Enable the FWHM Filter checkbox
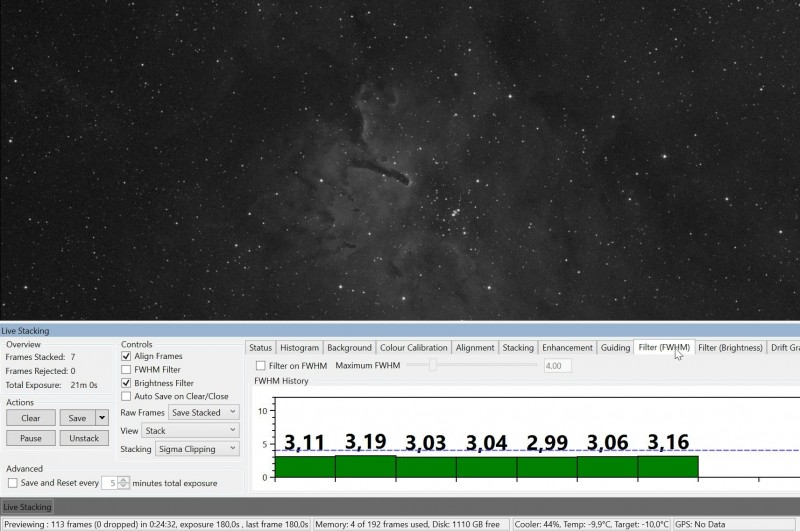 (x=126, y=369)
